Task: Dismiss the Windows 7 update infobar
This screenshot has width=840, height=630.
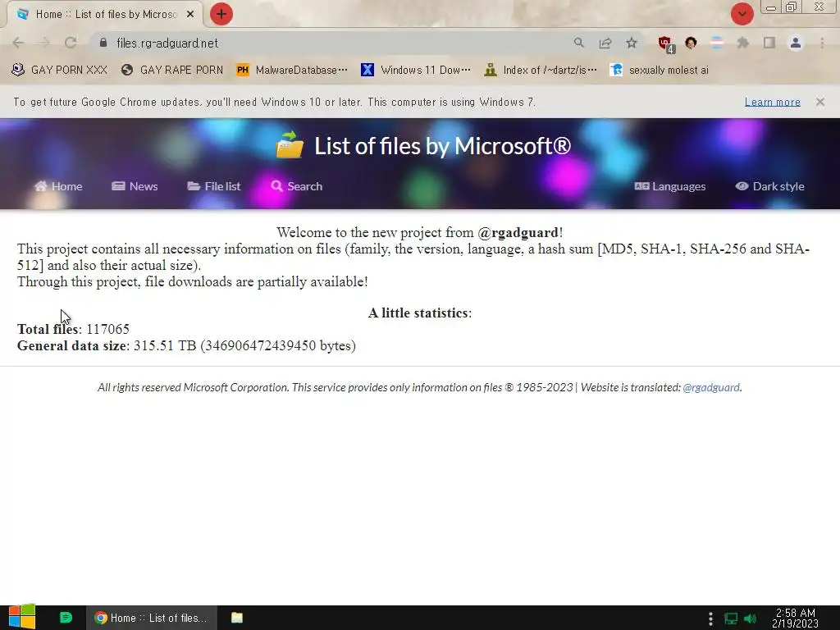Action: click(820, 102)
